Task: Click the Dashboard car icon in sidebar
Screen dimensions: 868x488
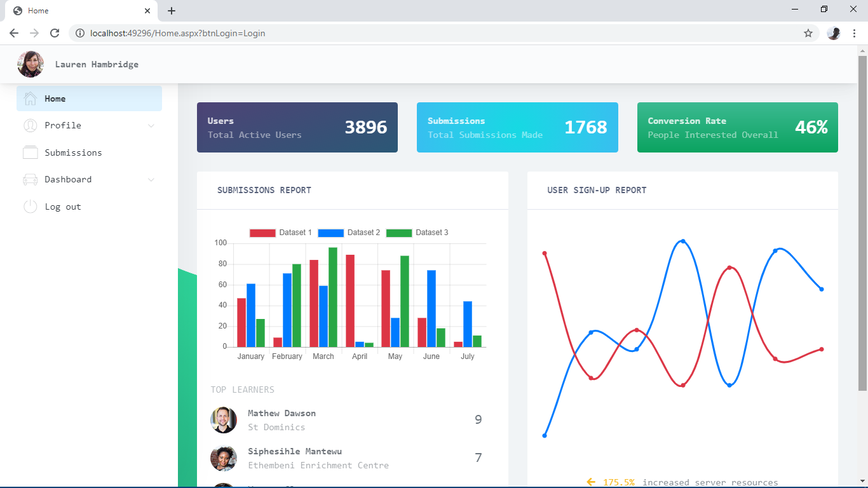Action: [x=30, y=180]
